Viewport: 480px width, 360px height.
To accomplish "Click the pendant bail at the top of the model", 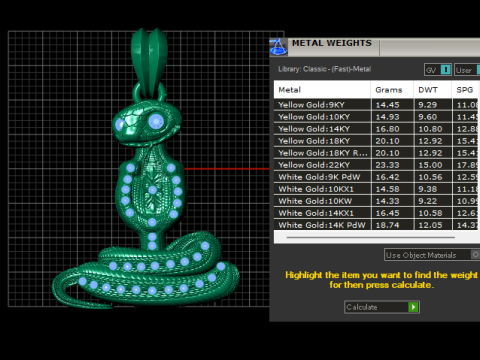I will [149, 62].
